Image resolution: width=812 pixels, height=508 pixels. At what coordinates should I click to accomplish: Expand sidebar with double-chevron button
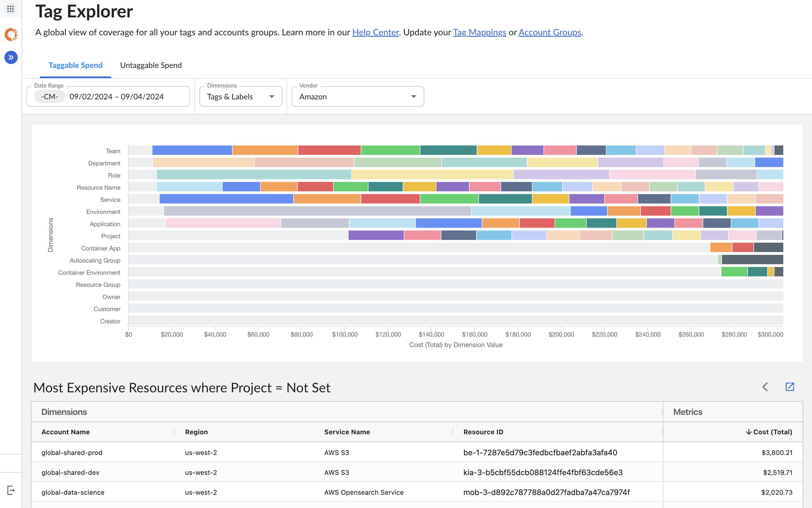(x=11, y=57)
